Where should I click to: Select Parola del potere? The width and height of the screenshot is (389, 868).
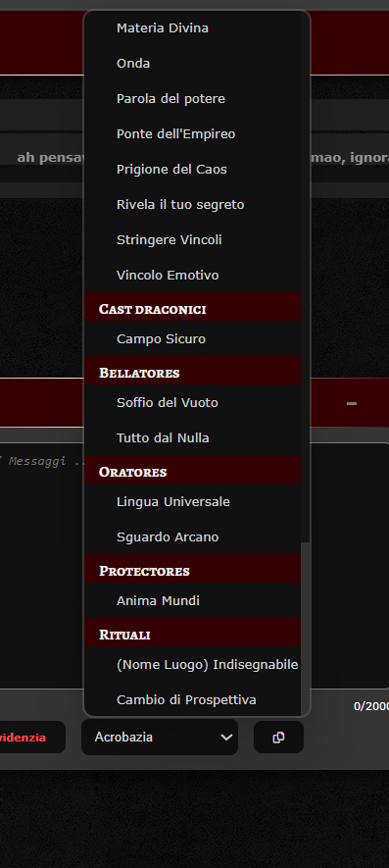(x=193, y=98)
